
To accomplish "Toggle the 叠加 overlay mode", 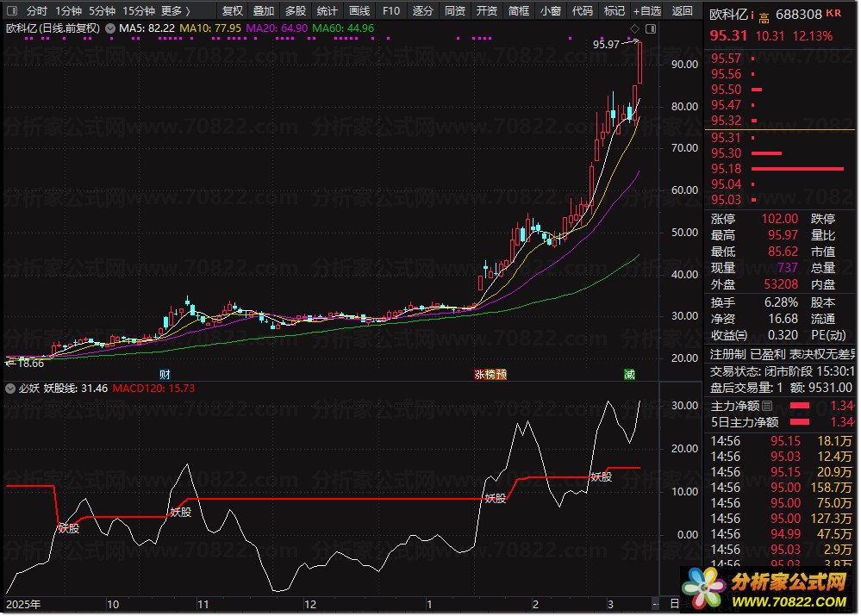I will click(264, 11).
